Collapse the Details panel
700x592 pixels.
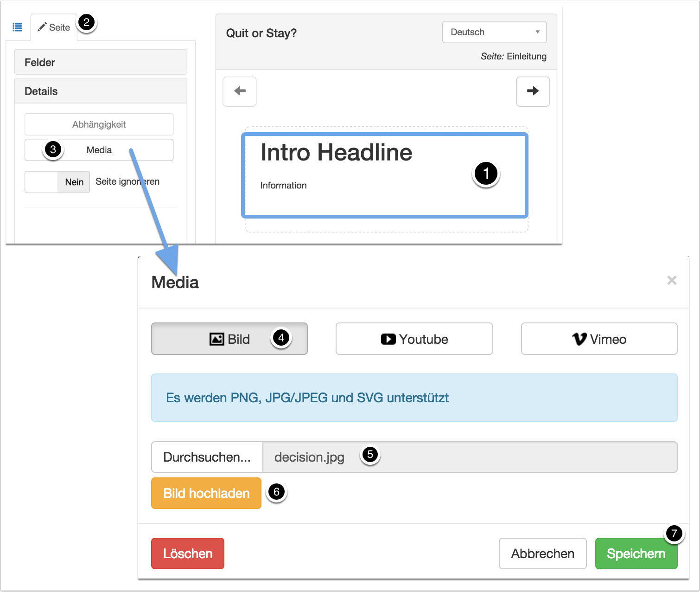pyautogui.click(x=101, y=91)
